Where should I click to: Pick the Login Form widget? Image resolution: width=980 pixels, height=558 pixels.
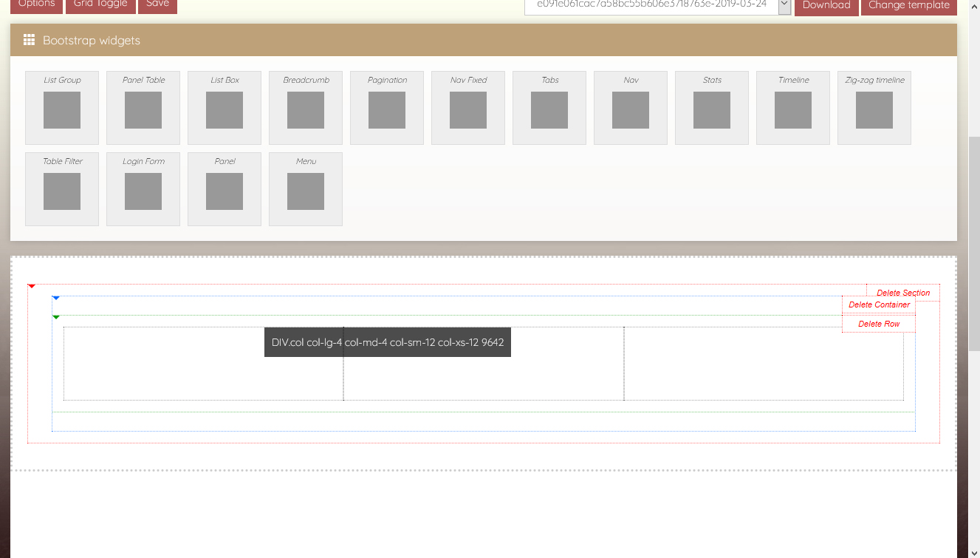point(143,191)
